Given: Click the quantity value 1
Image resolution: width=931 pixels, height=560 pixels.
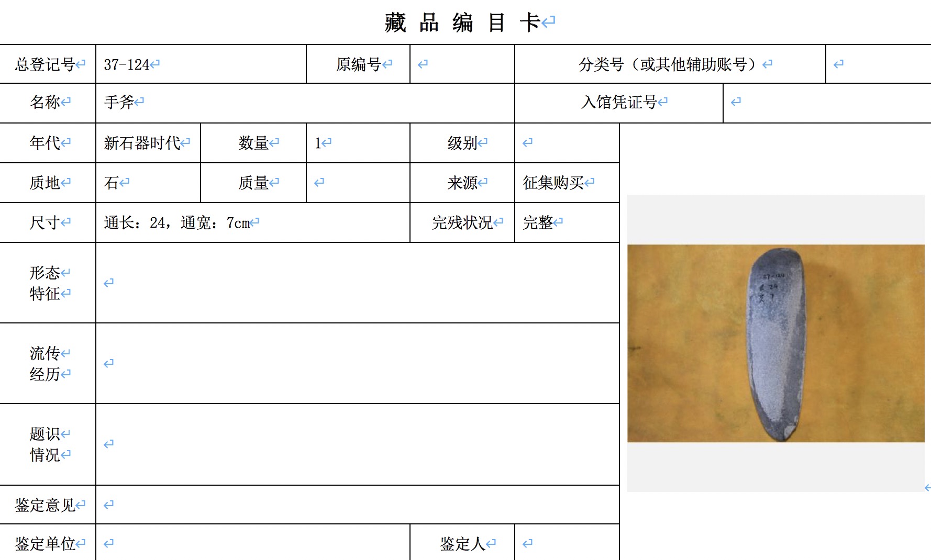Looking at the screenshot, I should 318,143.
